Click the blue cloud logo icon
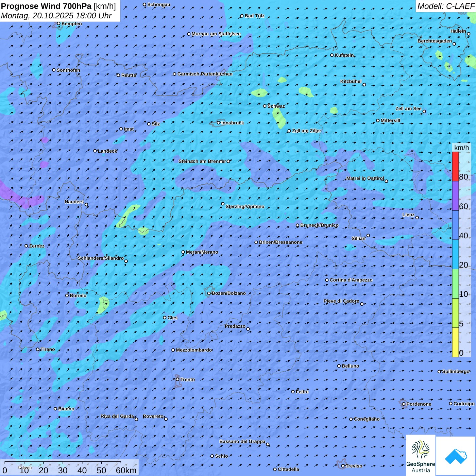The width and height of the screenshot is (476, 476). [456, 456]
